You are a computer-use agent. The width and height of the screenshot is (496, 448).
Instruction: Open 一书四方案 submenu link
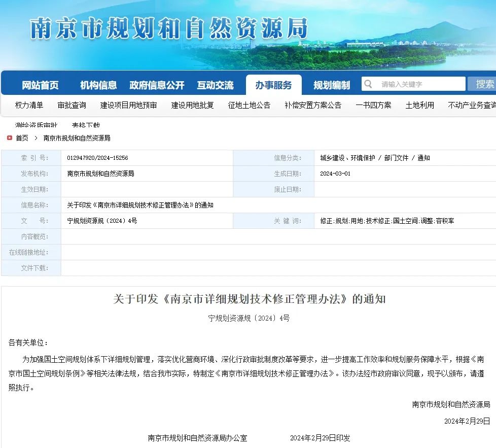click(373, 105)
